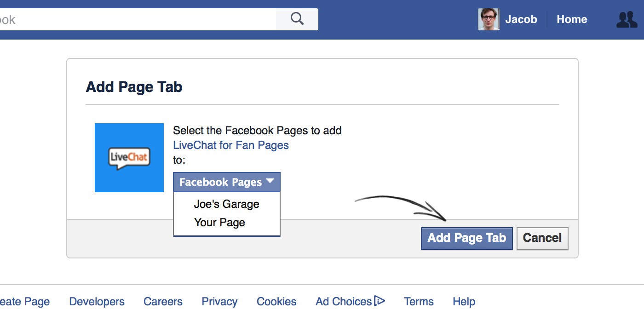Focus the Facebook search field

138,19
